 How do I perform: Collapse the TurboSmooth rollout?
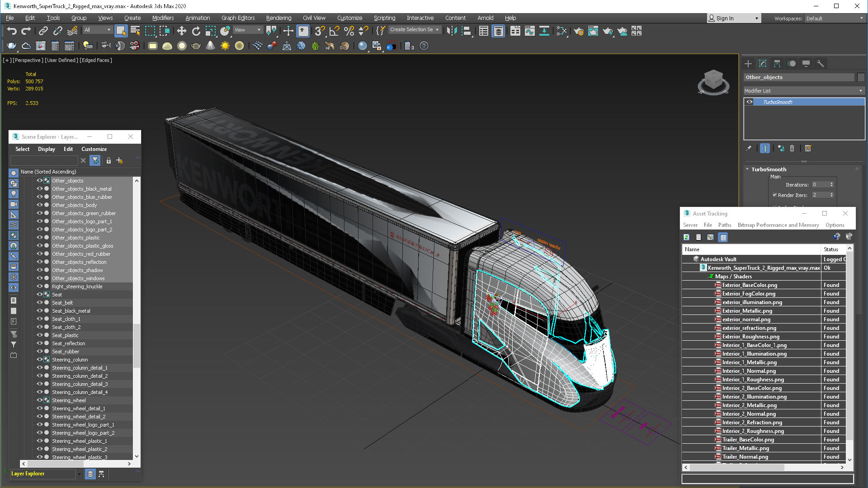click(x=748, y=169)
